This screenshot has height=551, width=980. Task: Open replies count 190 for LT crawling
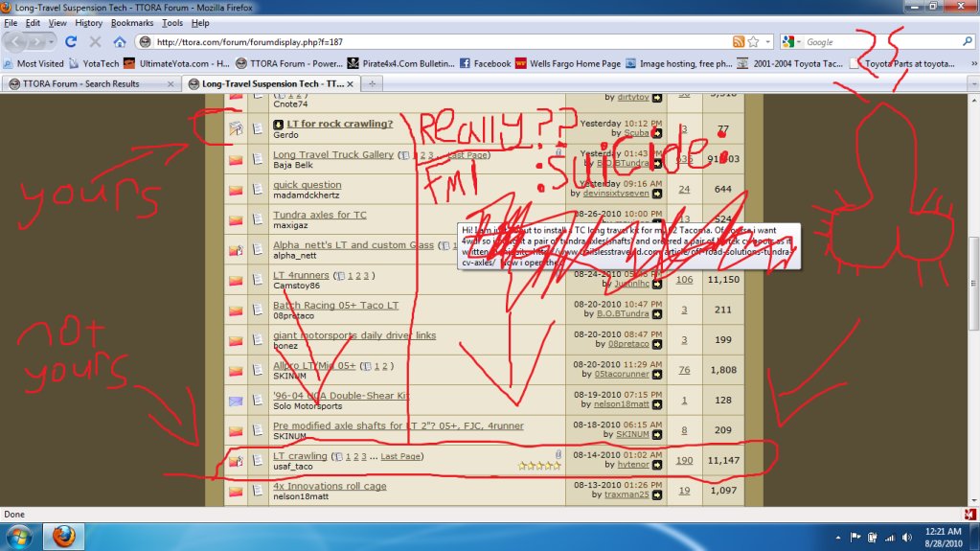(684, 460)
